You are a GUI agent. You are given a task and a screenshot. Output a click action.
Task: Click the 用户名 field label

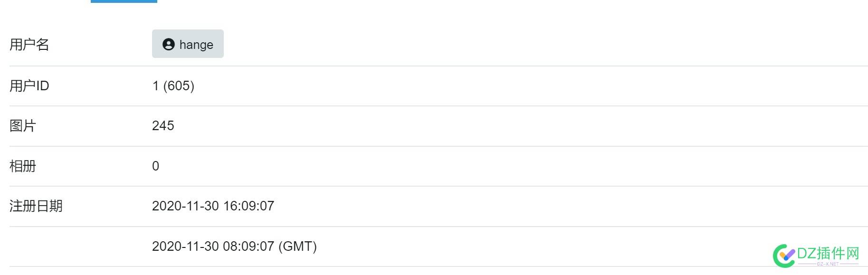pos(29,44)
